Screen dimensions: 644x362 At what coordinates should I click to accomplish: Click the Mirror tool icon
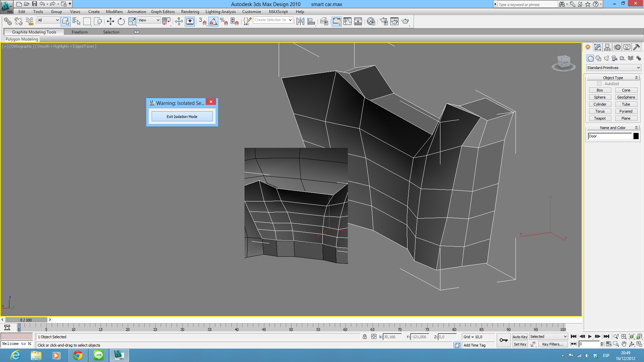pos(300,21)
